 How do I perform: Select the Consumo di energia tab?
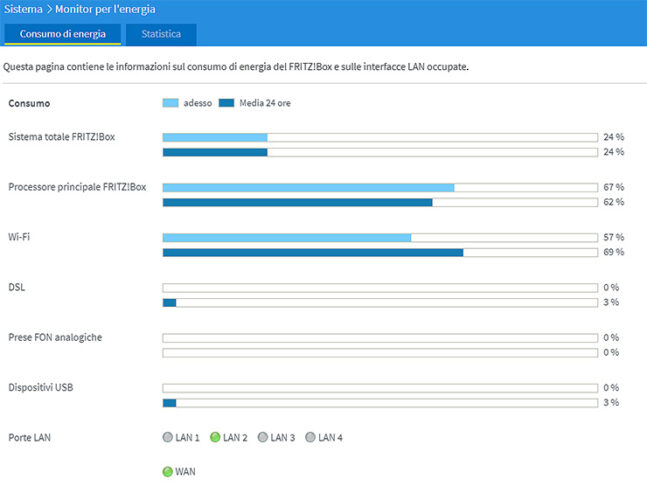click(x=62, y=34)
